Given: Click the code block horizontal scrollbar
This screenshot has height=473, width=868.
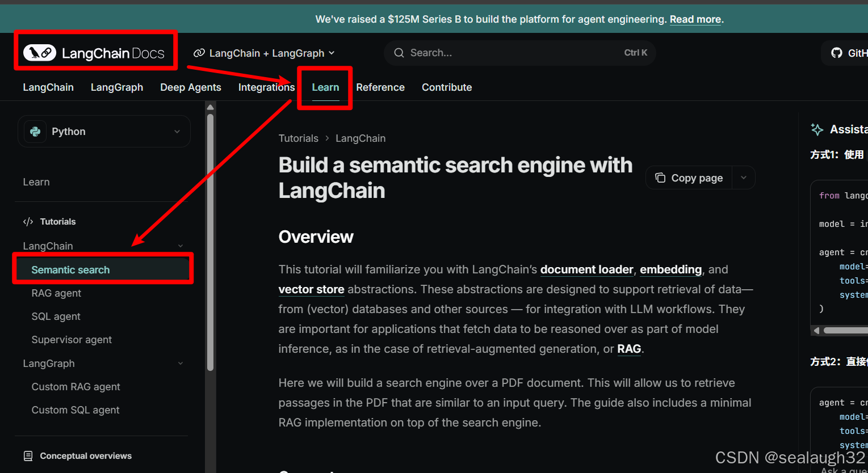Looking at the screenshot, I should coord(845,330).
